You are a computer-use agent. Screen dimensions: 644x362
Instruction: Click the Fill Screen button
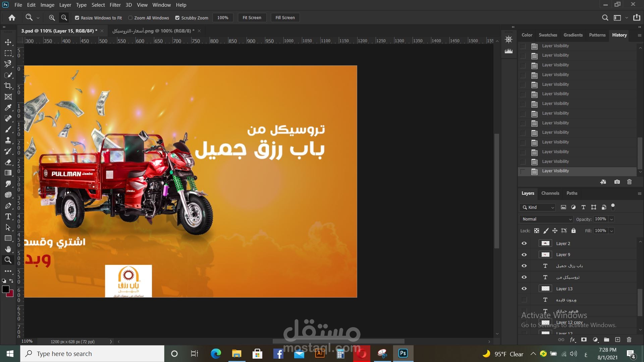point(285,18)
